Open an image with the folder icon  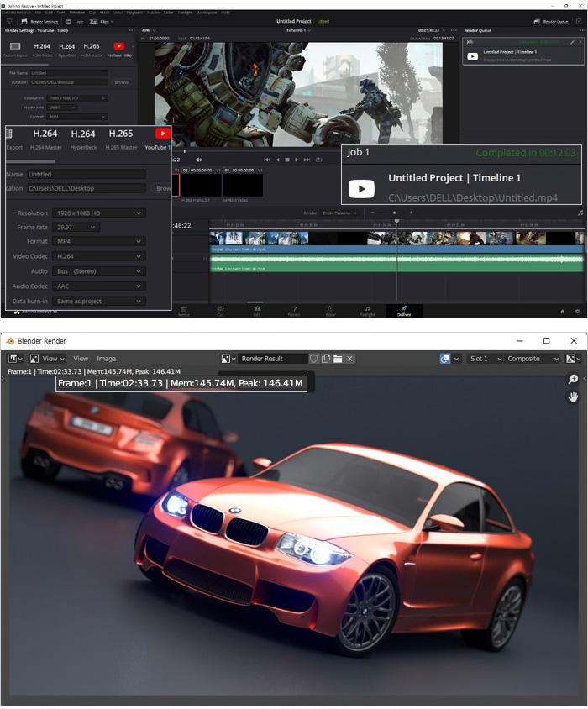click(338, 359)
